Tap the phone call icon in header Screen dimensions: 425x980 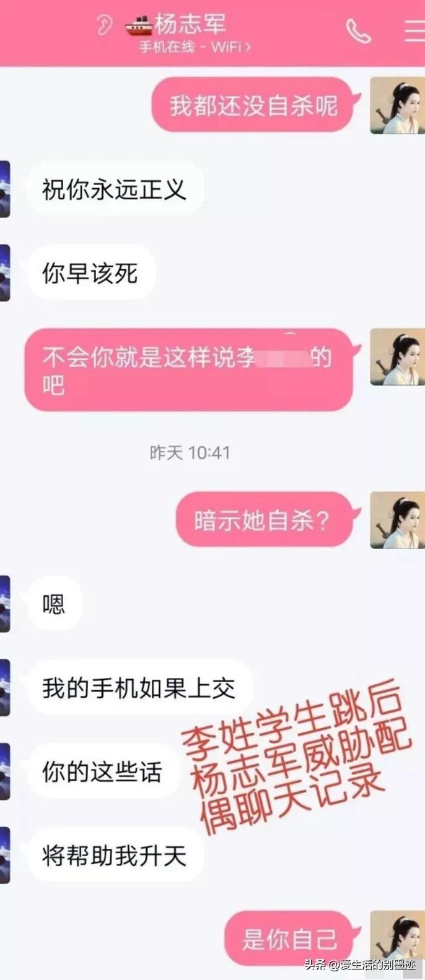pos(358,30)
